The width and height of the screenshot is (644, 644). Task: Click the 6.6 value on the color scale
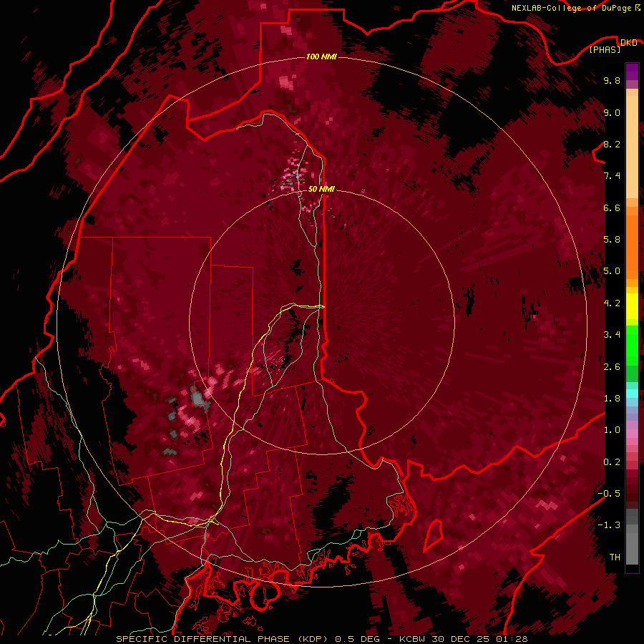click(612, 208)
